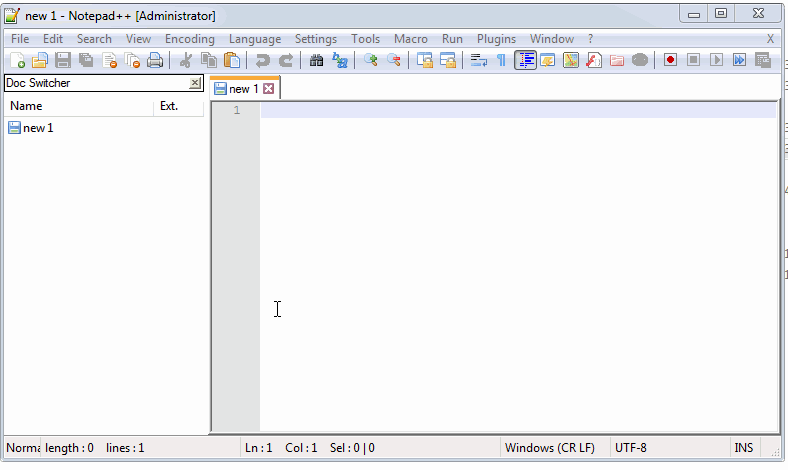Click the Zoom In magnifier icon

point(370,60)
